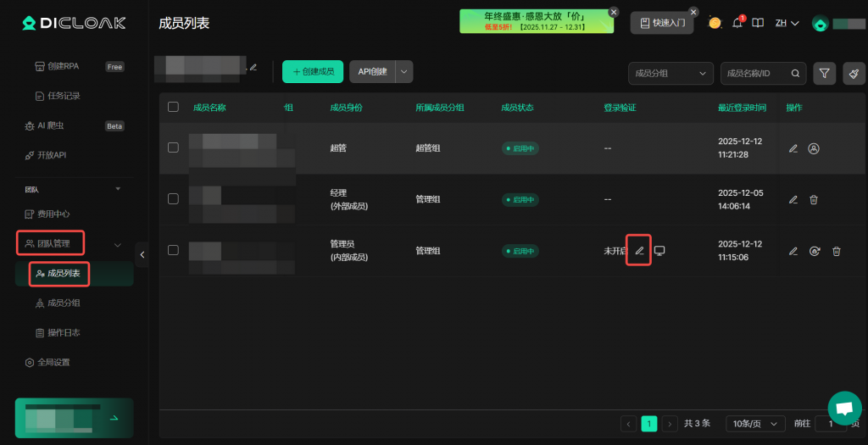Expand the API创建 dropdown arrow
This screenshot has width=868, height=445.
(x=404, y=72)
